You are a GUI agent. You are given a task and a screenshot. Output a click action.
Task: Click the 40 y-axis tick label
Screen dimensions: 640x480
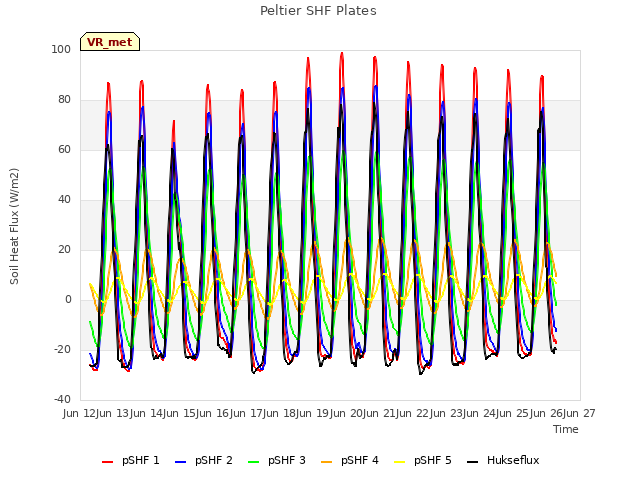tap(64, 200)
